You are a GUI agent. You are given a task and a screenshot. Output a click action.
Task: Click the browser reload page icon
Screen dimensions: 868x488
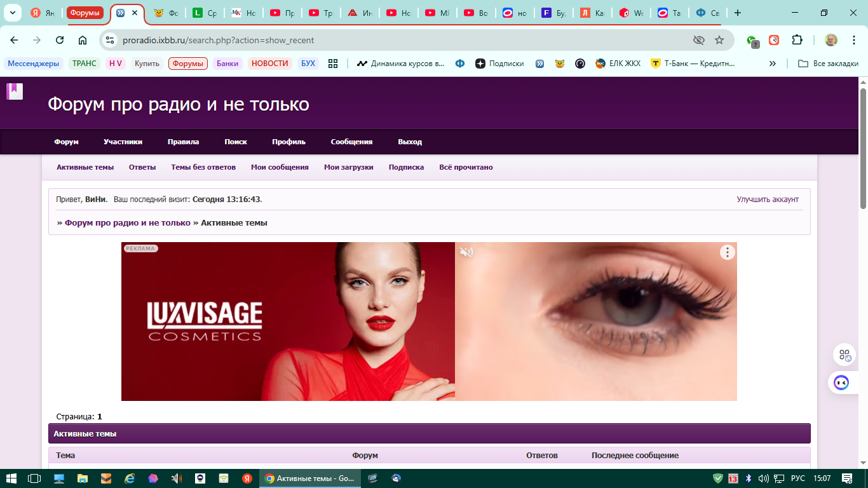60,40
